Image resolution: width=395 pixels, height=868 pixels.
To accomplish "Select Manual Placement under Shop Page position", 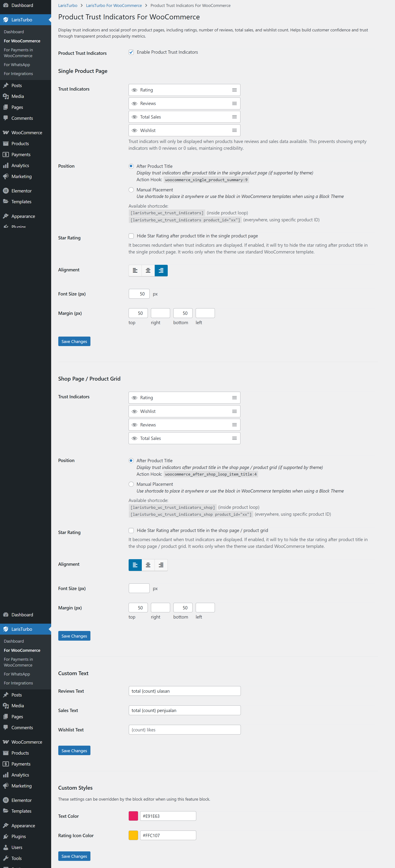I will coord(131,484).
